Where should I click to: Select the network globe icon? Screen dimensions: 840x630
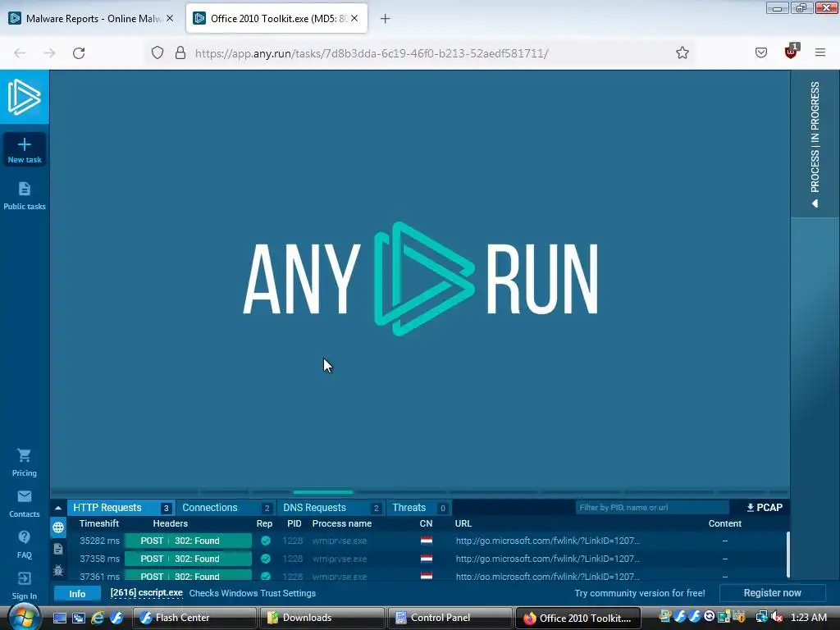tap(58, 527)
